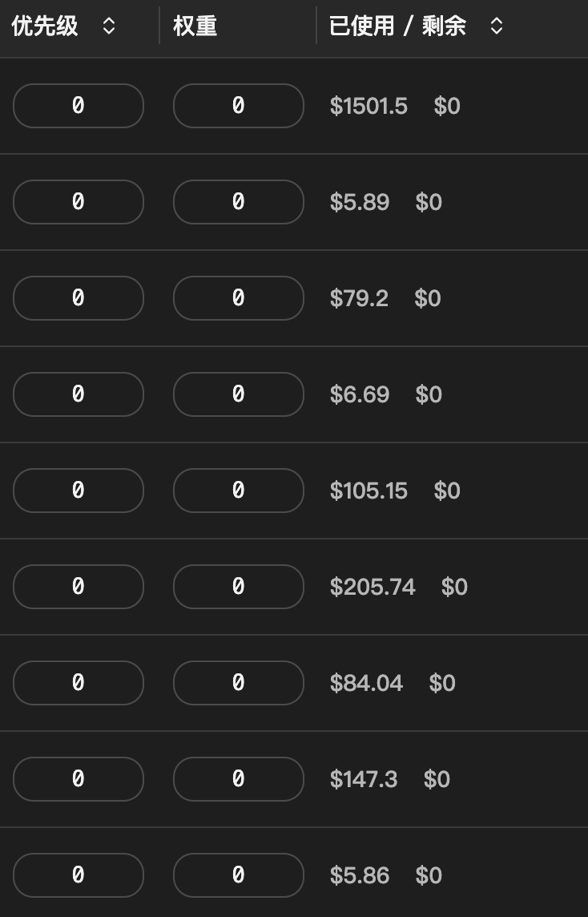Edit priority field in $147.3 row
Screen dimensions: 588x917
point(79,779)
